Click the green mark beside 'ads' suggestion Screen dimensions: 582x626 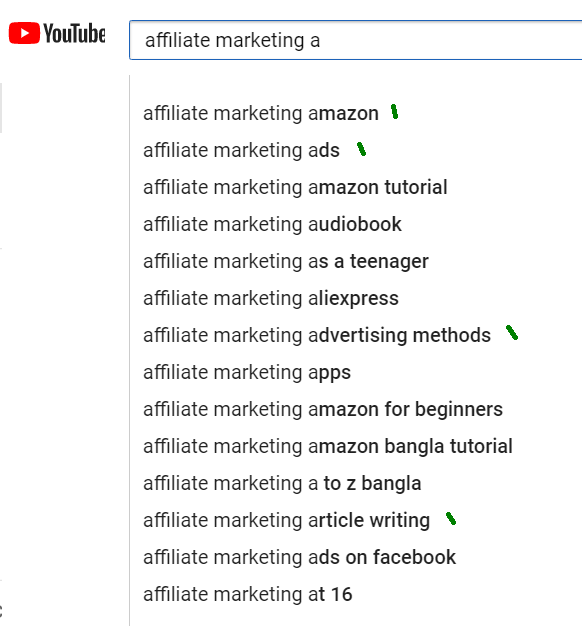362,149
